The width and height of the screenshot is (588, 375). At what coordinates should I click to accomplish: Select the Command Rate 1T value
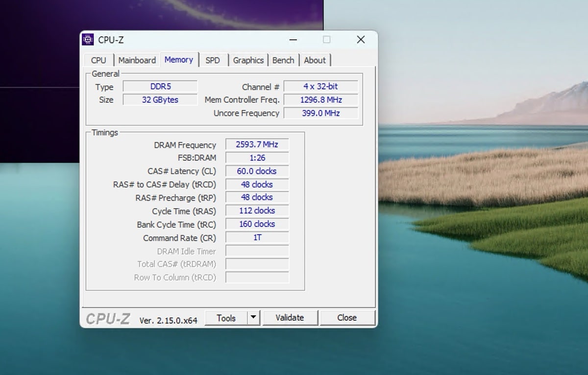(x=257, y=237)
